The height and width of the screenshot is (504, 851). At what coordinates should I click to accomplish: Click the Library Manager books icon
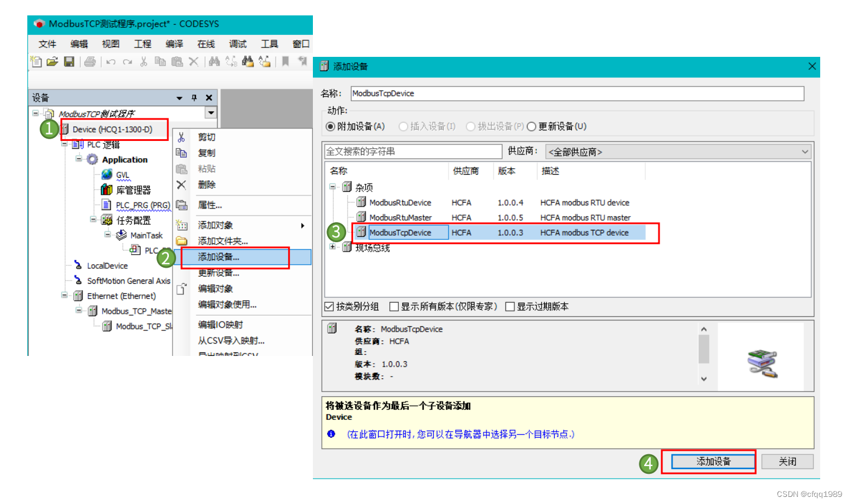click(107, 190)
